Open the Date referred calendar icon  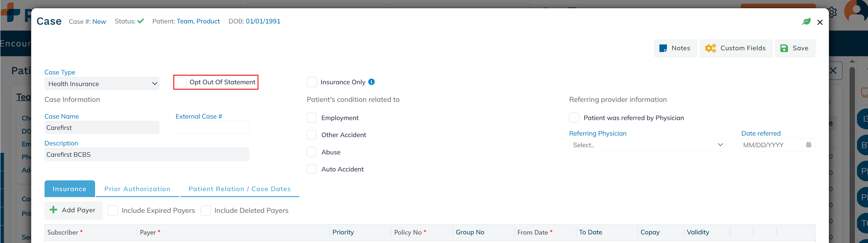[809, 145]
